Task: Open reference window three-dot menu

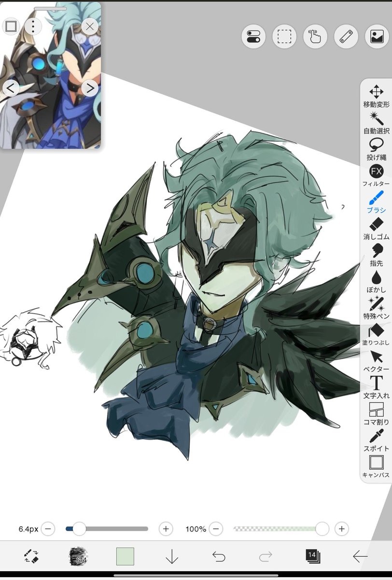Action: (x=32, y=26)
